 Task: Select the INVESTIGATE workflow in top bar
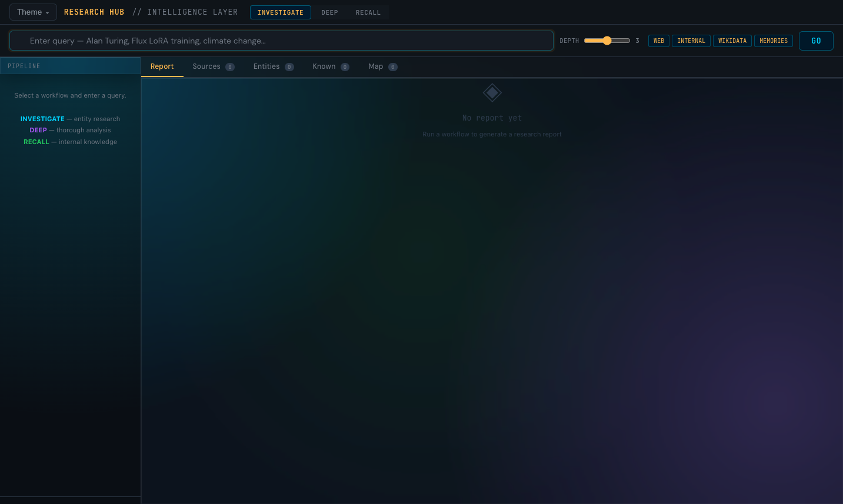pos(280,12)
